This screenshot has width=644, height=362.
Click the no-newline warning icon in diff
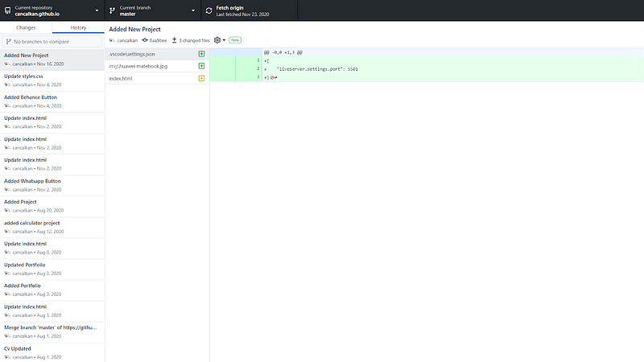pos(272,77)
